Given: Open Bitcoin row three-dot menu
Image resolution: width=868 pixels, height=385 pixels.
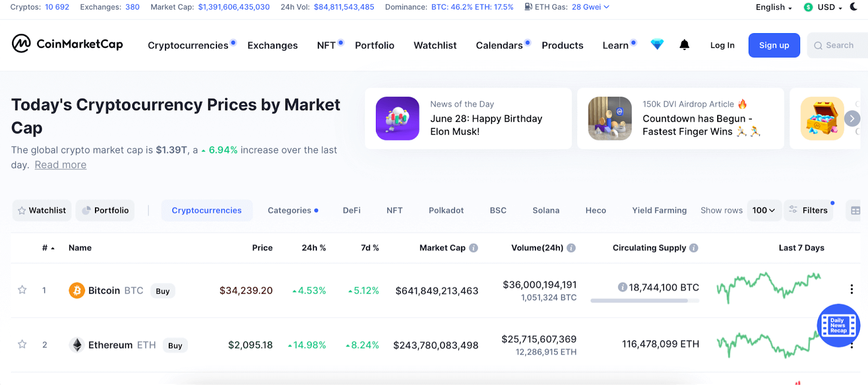Looking at the screenshot, I should point(852,289).
